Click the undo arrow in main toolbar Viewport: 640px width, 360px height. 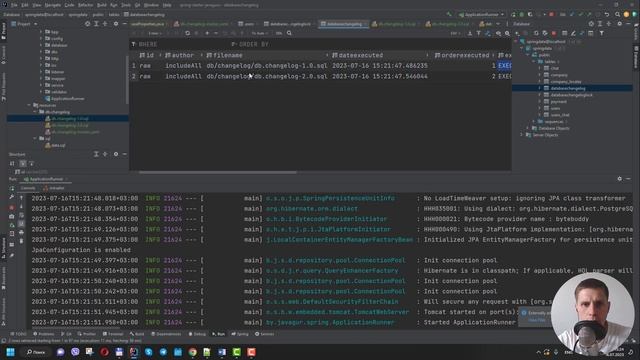607,15
